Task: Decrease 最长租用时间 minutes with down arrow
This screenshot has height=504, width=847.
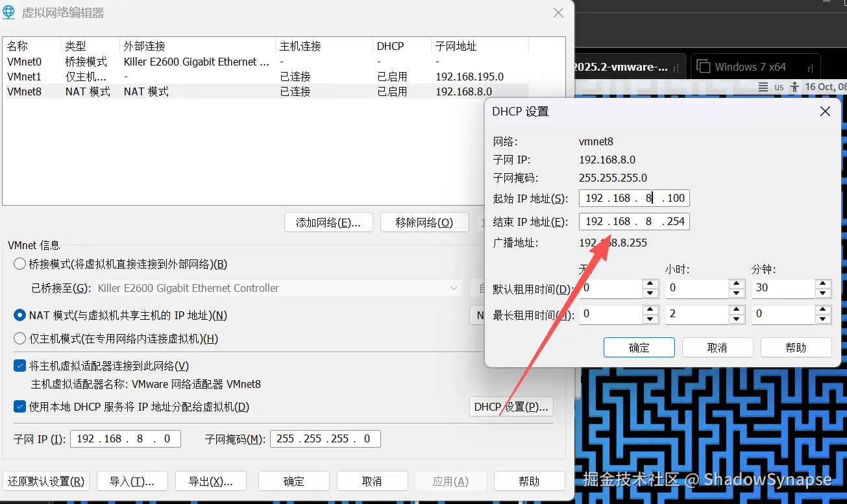Action: click(824, 319)
